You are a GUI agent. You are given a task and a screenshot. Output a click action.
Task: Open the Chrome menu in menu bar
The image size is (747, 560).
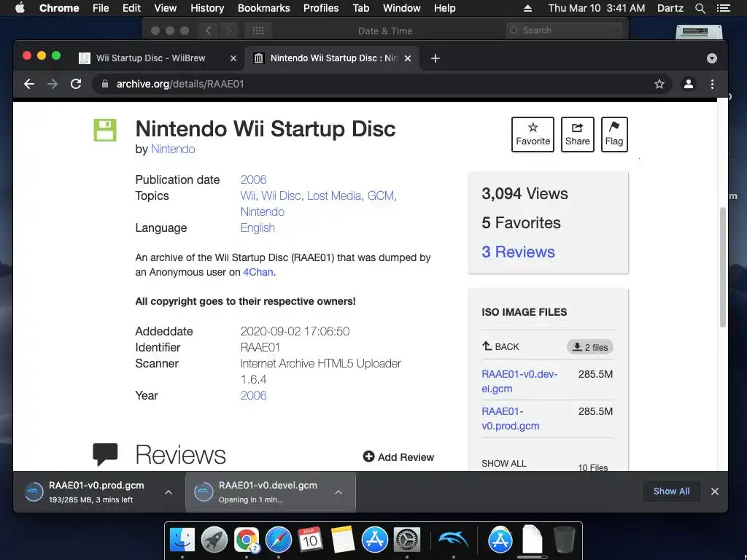tap(59, 8)
